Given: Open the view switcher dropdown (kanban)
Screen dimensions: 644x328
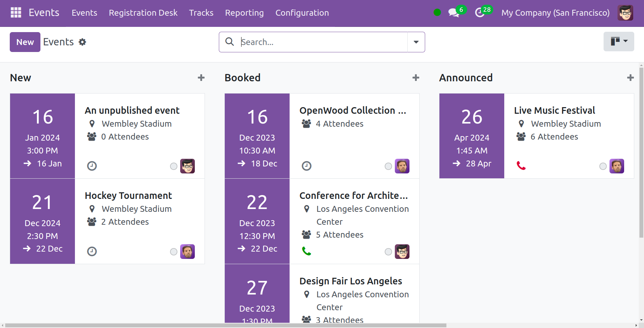Looking at the screenshot, I should [619, 42].
